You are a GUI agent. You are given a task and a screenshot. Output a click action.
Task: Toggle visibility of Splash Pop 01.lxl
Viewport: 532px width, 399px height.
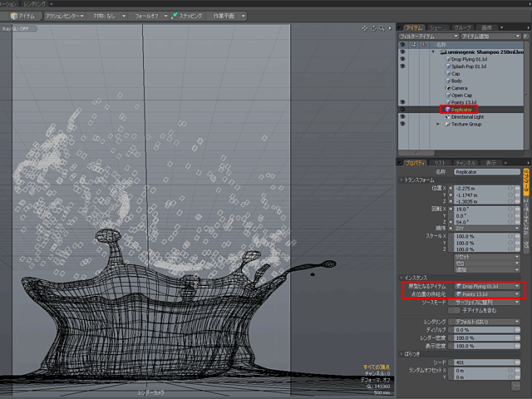402,66
